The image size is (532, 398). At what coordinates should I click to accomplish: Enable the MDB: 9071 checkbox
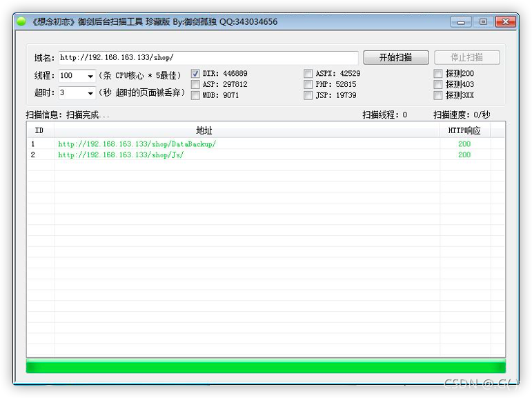pyautogui.click(x=195, y=95)
